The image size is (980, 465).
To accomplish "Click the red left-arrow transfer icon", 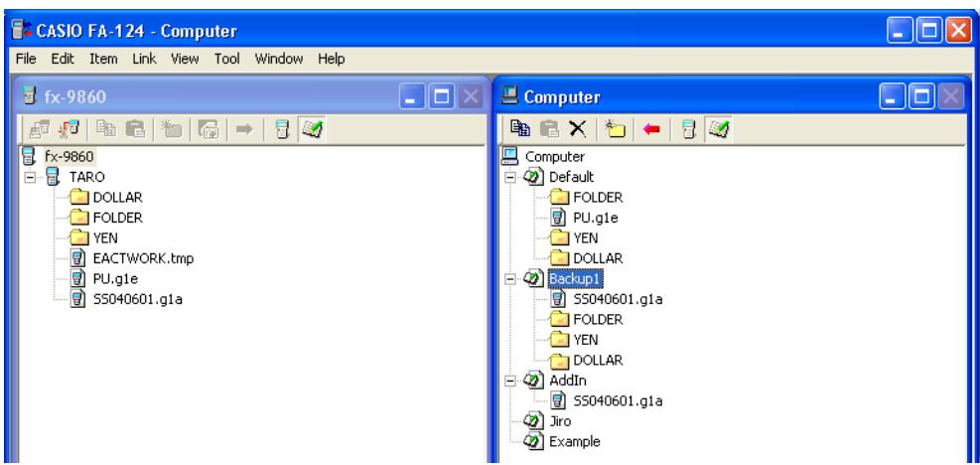I will click(x=652, y=129).
